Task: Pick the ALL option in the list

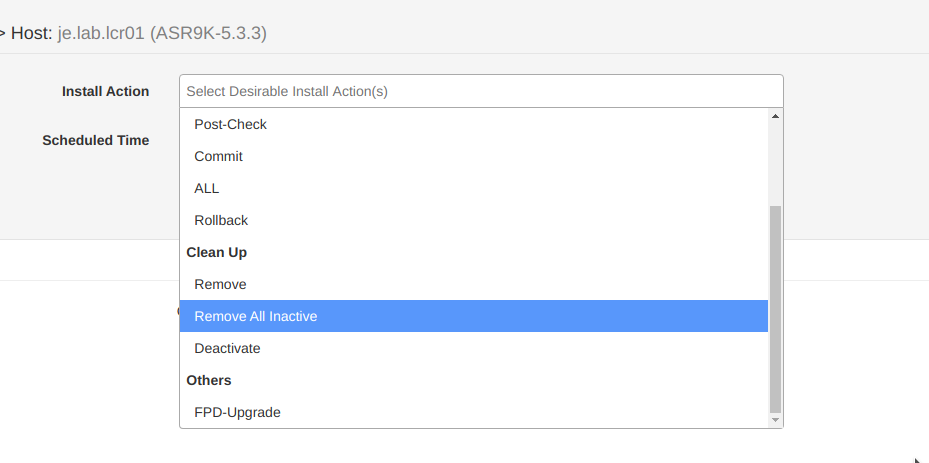Action: [207, 188]
